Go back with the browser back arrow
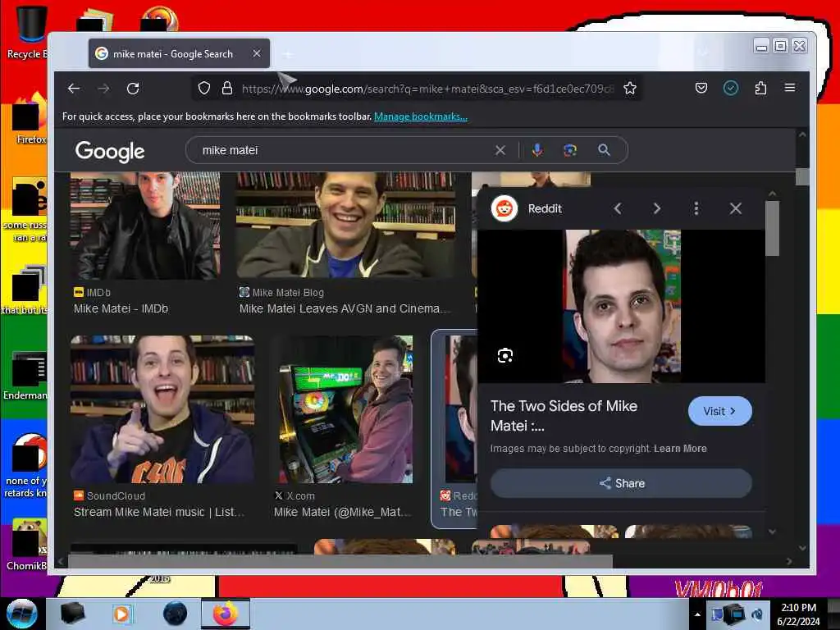The height and width of the screenshot is (630, 840). click(x=74, y=89)
